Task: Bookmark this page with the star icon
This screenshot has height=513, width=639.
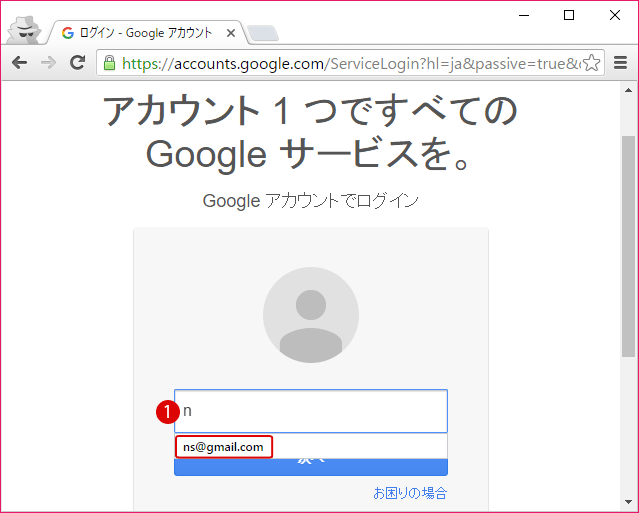Action: 591,63
